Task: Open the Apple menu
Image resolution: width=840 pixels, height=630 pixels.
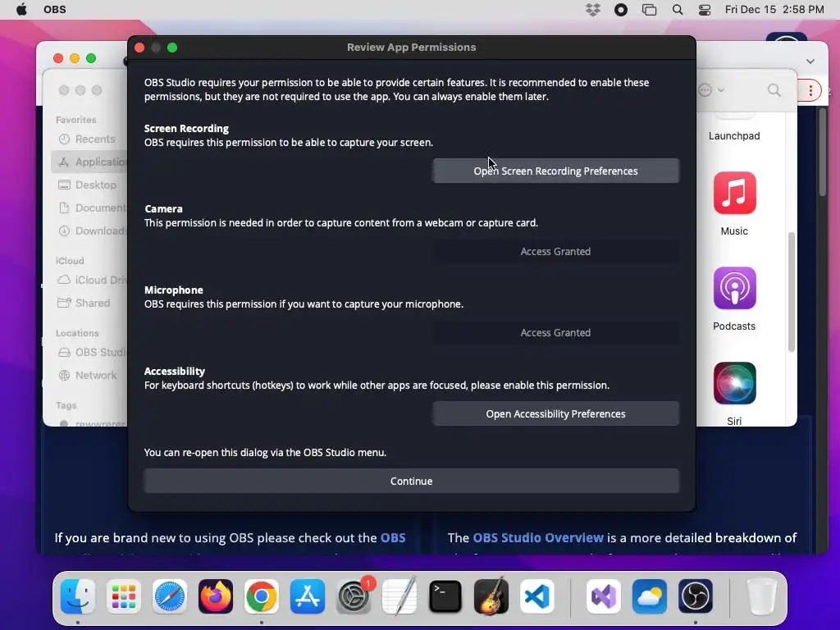Action: coord(21,10)
